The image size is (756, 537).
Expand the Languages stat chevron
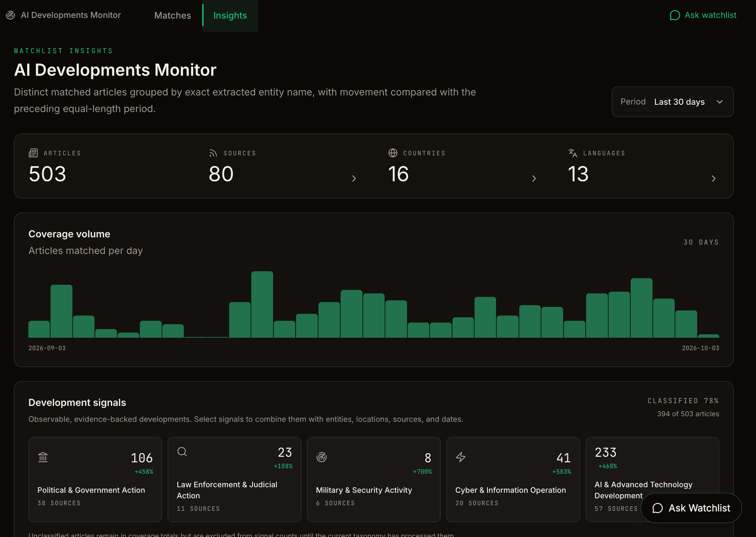click(x=713, y=178)
